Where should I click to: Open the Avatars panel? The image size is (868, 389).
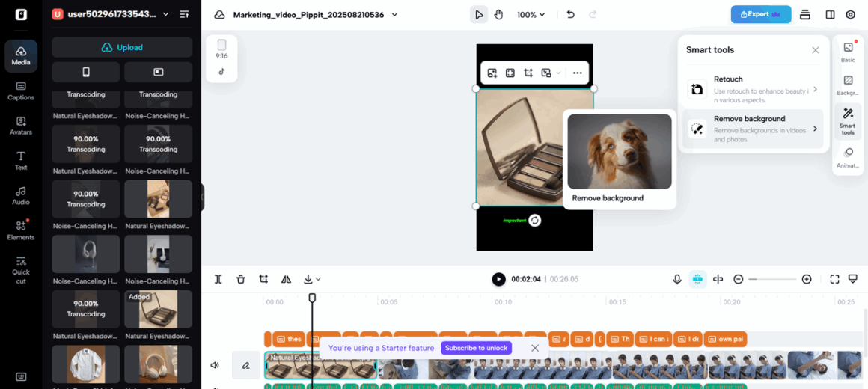20,126
